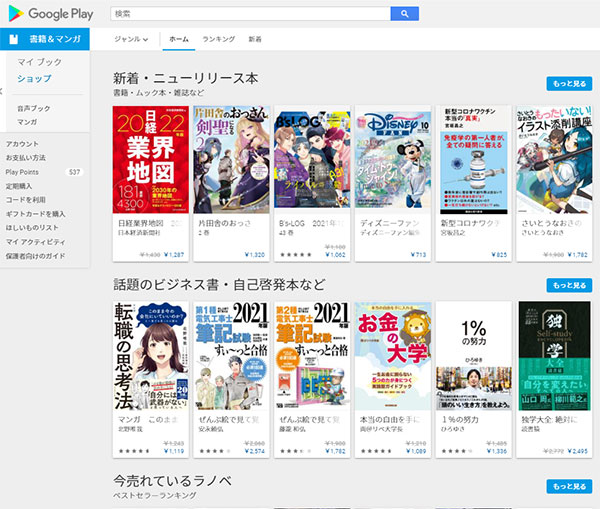
Task: Collapse sidebar using the left edge arrow
Action: pyautogui.click(x=1, y=91)
